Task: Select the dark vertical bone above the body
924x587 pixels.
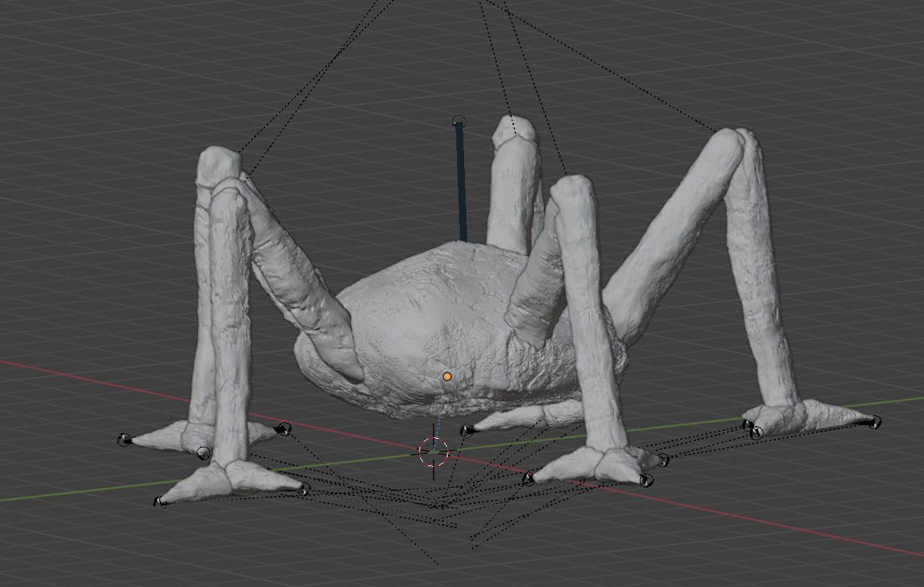Action: (461, 182)
